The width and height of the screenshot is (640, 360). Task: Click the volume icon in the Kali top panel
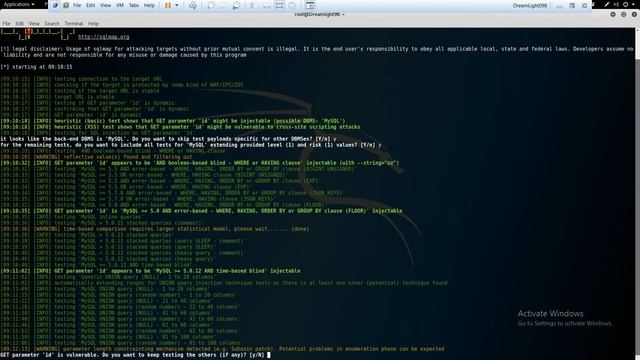[x=616, y=4]
